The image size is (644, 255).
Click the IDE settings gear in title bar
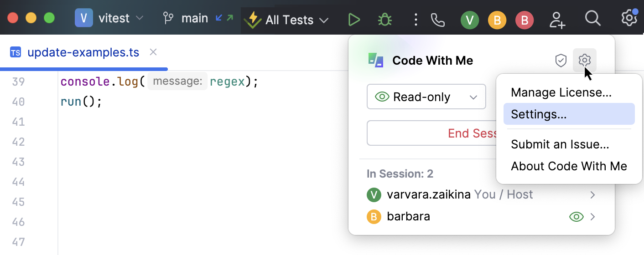coord(629,19)
